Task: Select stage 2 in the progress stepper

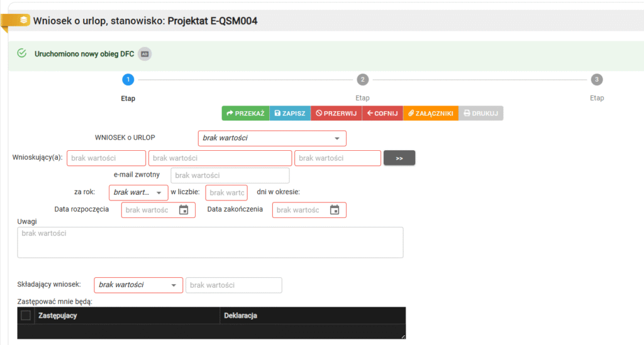Action: click(x=362, y=80)
